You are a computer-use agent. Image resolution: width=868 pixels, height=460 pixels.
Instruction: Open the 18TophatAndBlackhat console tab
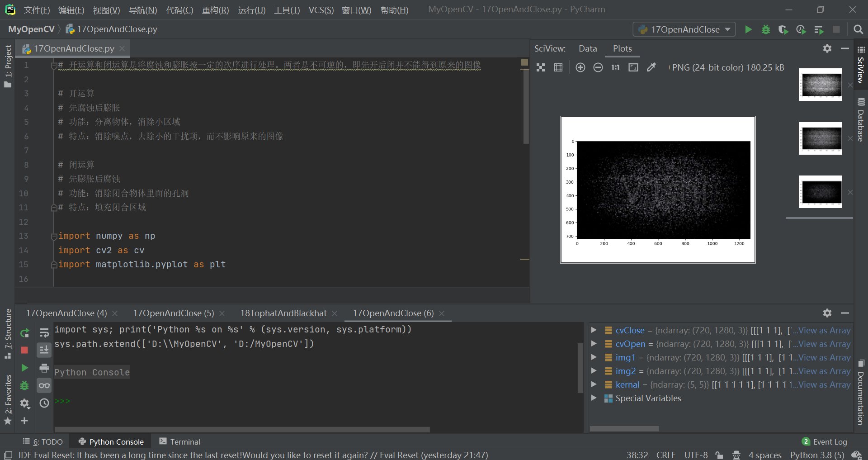tap(283, 313)
